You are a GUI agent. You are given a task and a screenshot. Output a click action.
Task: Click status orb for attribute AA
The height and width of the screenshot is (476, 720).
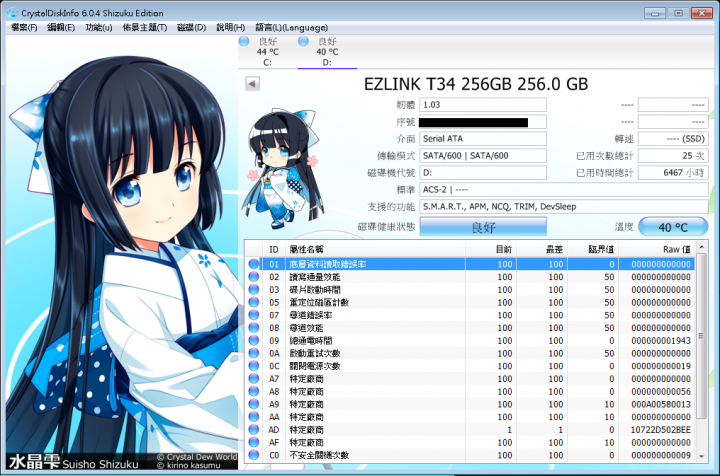(253, 417)
